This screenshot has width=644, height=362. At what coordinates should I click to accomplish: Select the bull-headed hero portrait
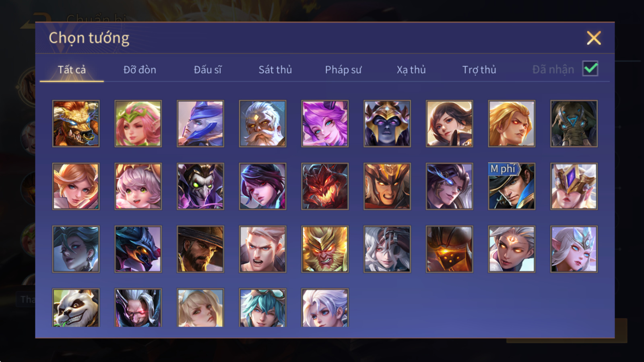76,123
